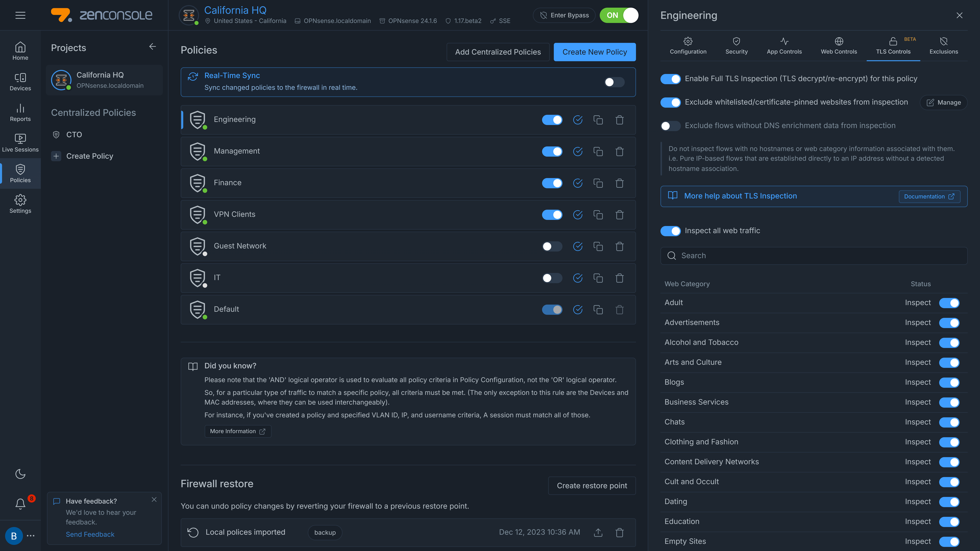Click the web category Search field

click(x=814, y=255)
